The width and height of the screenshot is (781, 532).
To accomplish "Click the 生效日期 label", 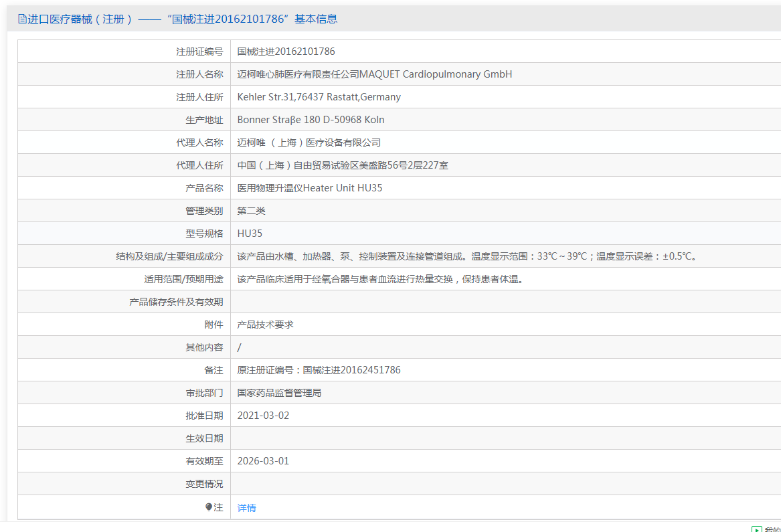I will [204, 438].
